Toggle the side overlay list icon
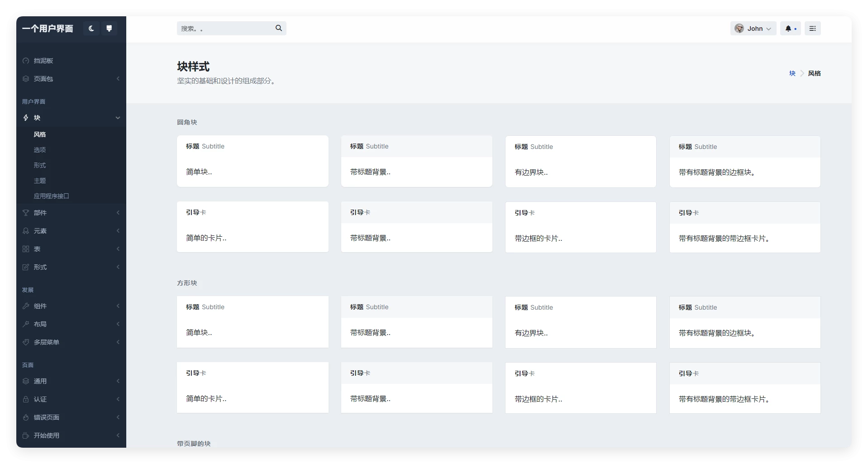The height and width of the screenshot is (464, 868). point(812,29)
